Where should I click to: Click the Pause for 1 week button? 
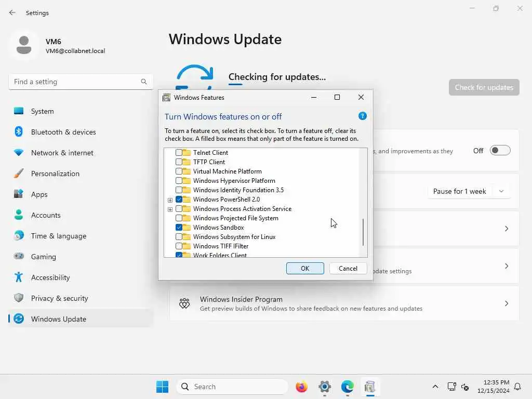point(459,191)
